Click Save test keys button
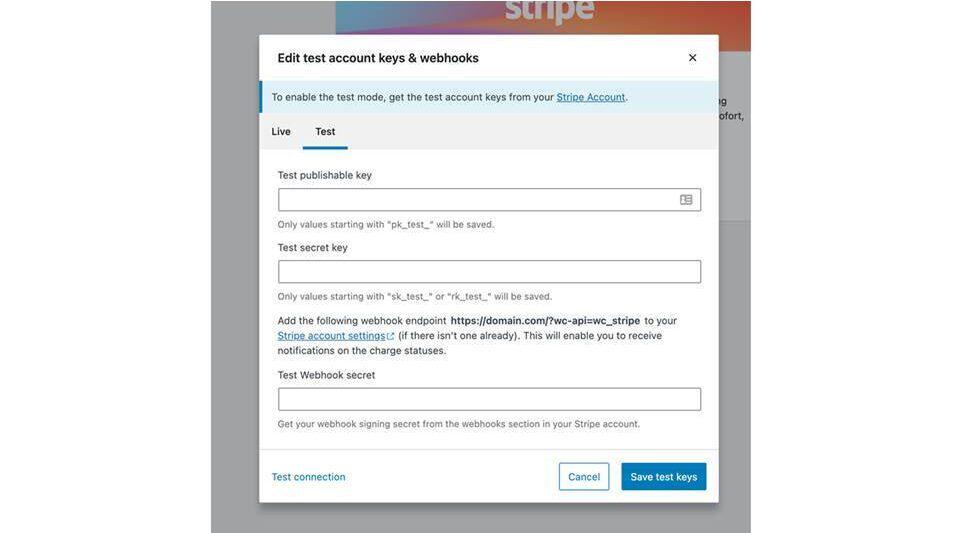This screenshot has width=959, height=533. click(663, 477)
